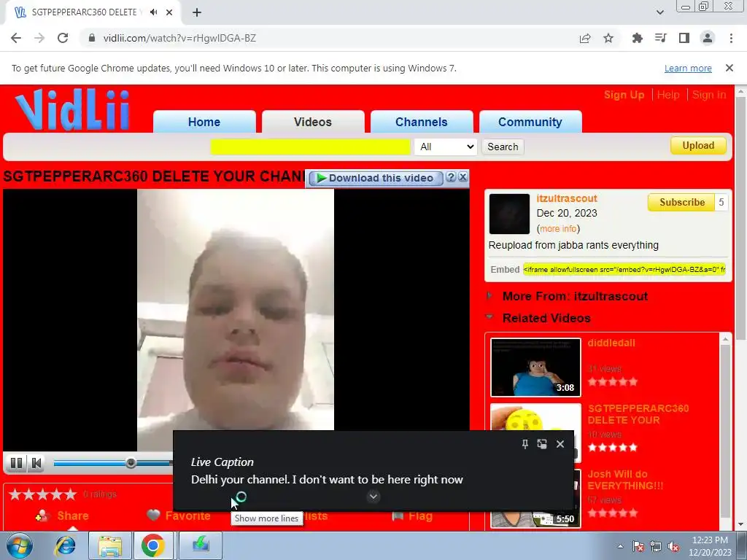Open the Chrome extensions puzzle icon
The width and height of the screenshot is (747, 560).
click(x=637, y=38)
